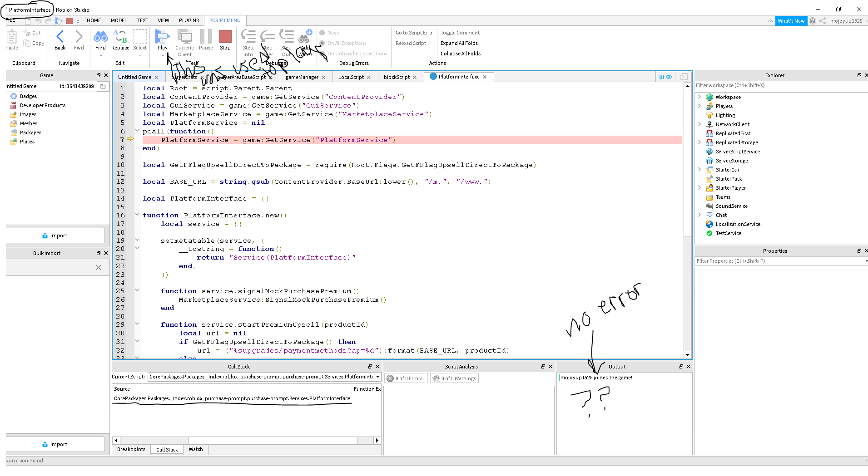
Task: Select On Unhandled Exceptions option
Action: click(353, 54)
